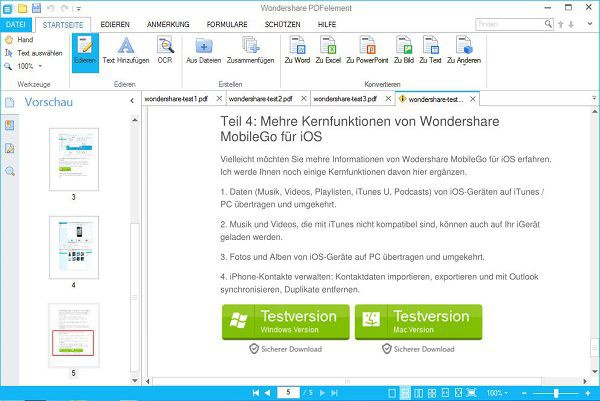Convert document with Zu Text
Viewport: 600px width, 401px height.
coord(430,50)
